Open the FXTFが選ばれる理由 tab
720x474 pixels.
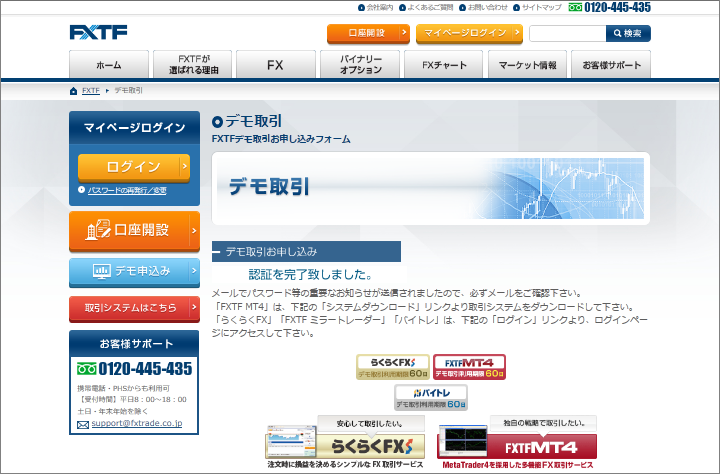pos(193,64)
